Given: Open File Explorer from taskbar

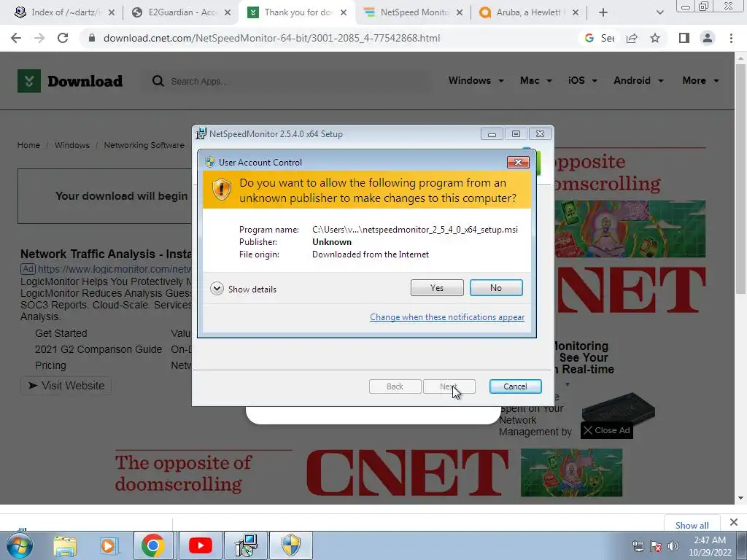Looking at the screenshot, I should pyautogui.click(x=64, y=545).
